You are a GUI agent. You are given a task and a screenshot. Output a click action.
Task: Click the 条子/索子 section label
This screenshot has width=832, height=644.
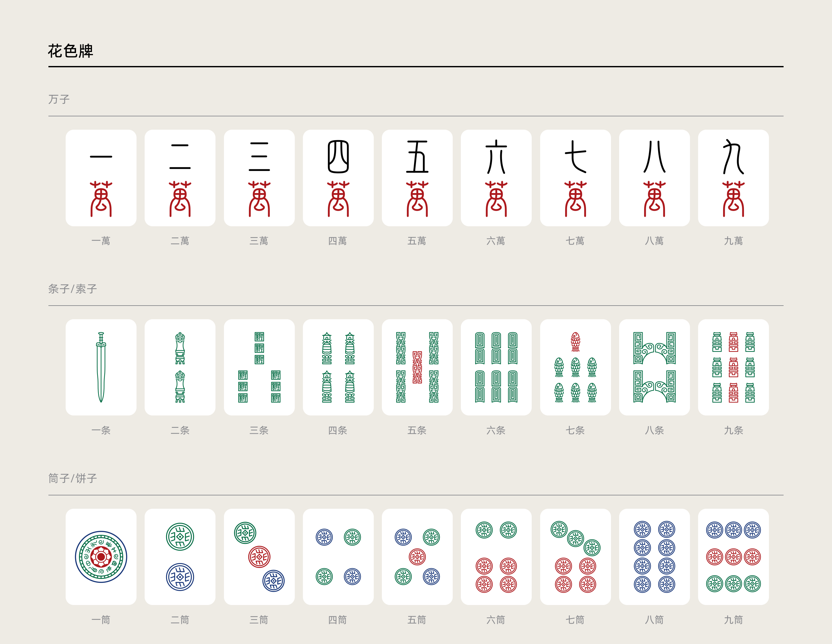click(72, 289)
